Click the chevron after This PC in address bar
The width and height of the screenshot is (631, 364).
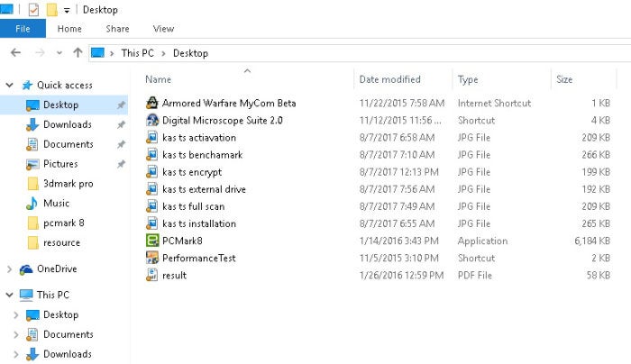(163, 53)
